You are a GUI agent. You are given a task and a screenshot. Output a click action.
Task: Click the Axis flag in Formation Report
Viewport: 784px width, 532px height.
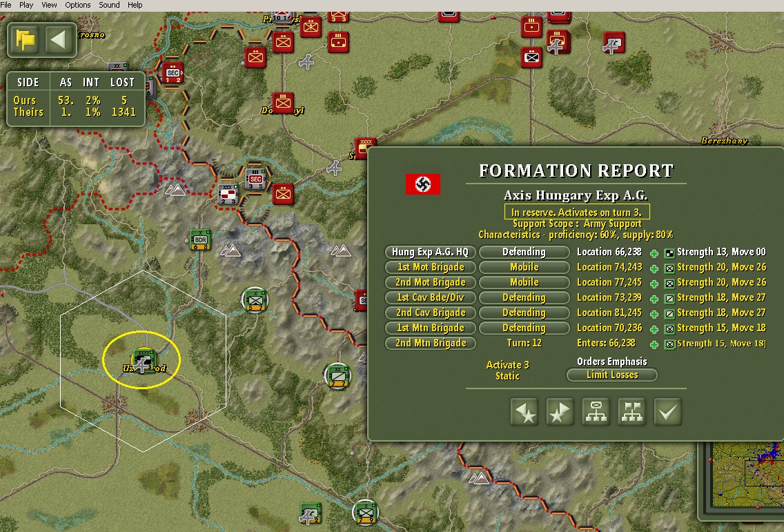click(x=423, y=184)
